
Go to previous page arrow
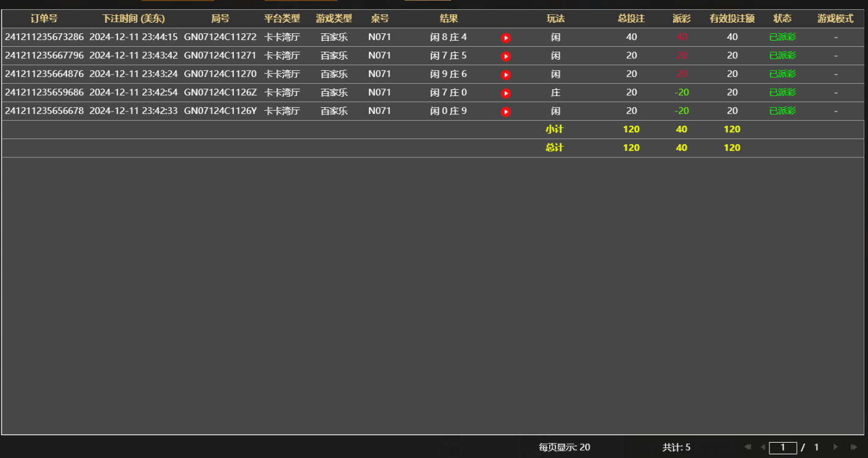point(763,447)
